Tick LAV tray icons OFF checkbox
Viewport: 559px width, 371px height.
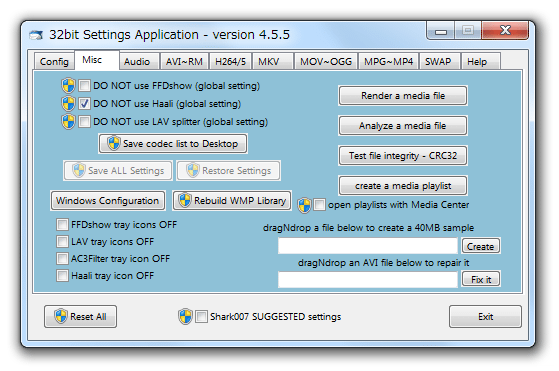(62, 242)
